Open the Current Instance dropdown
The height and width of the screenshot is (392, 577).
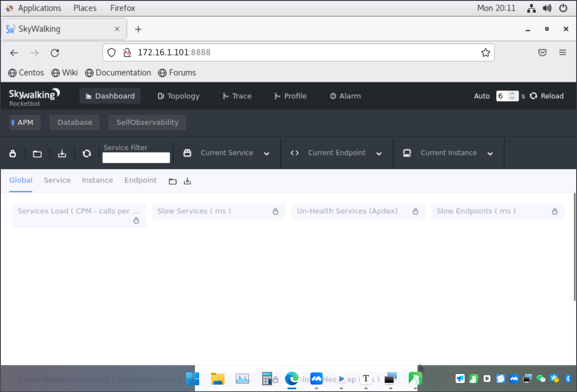[x=490, y=153]
